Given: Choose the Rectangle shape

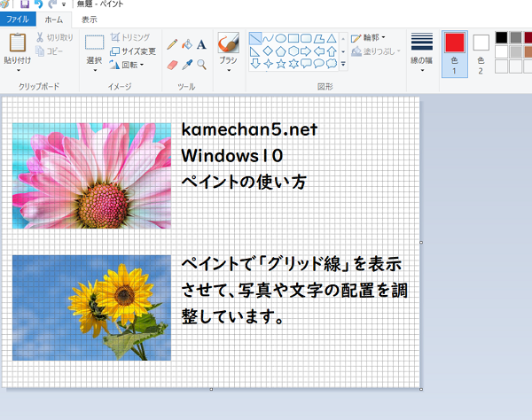Looking at the screenshot, I should (293, 38).
